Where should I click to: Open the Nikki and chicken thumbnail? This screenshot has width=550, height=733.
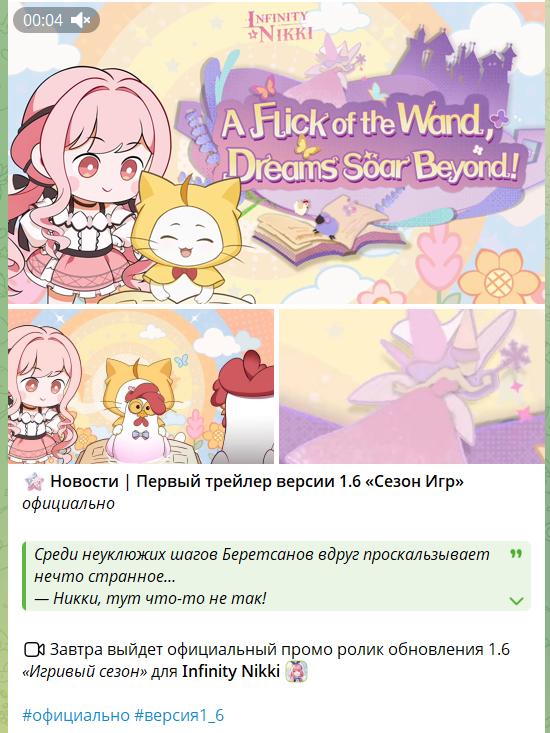(x=141, y=386)
